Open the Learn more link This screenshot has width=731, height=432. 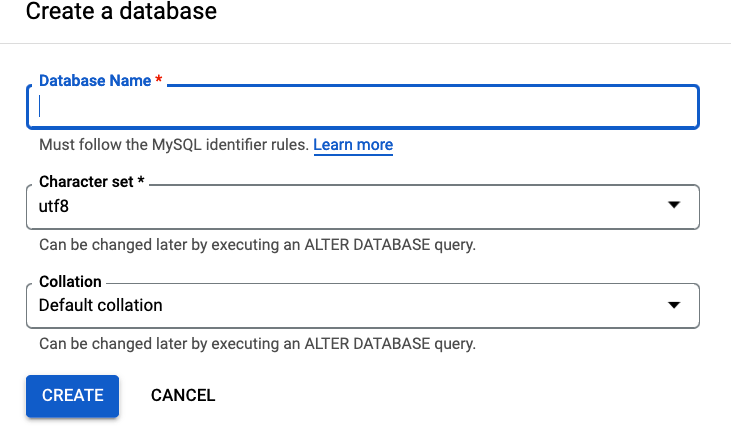click(353, 145)
